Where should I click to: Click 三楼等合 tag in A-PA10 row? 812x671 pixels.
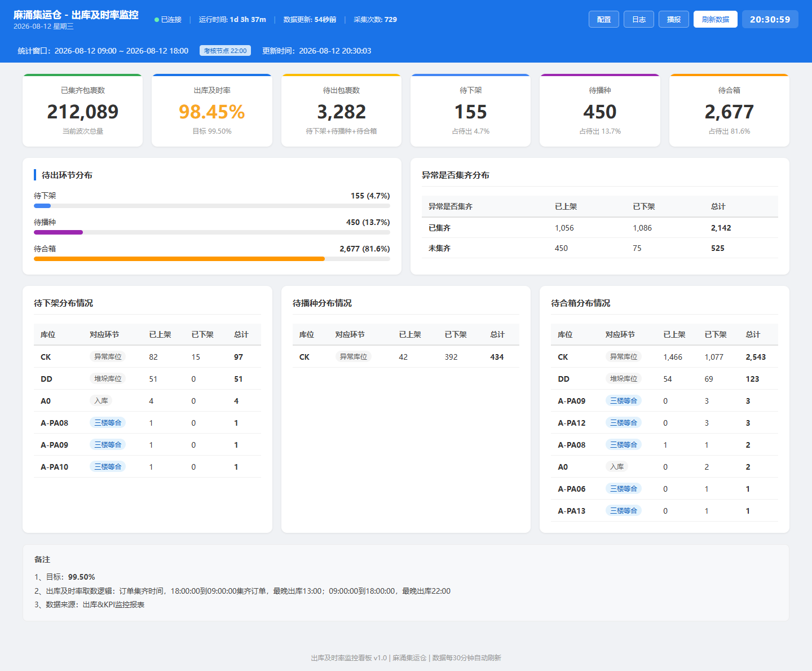[x=108, y=467]
